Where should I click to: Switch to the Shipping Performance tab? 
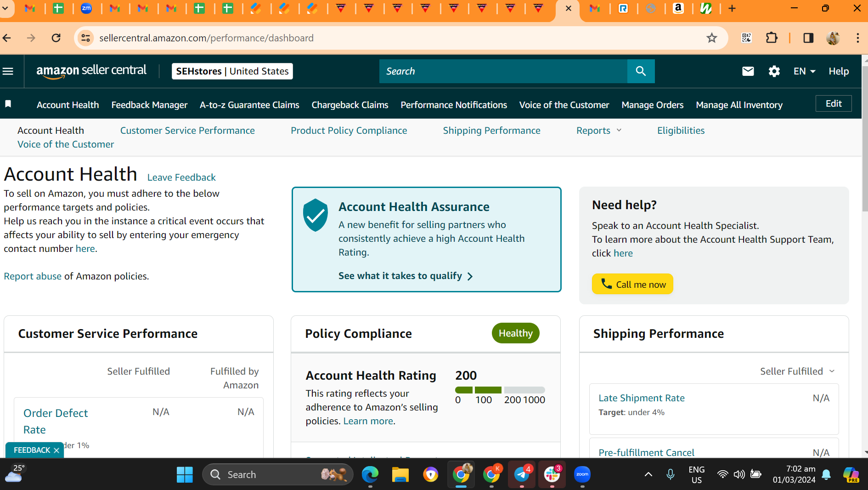coord(491,131)
